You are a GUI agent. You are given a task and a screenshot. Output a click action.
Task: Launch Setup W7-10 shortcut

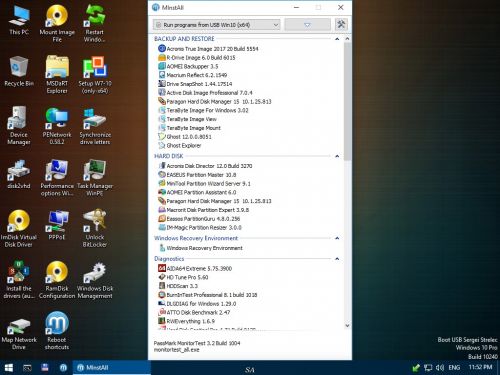point(95,75)
